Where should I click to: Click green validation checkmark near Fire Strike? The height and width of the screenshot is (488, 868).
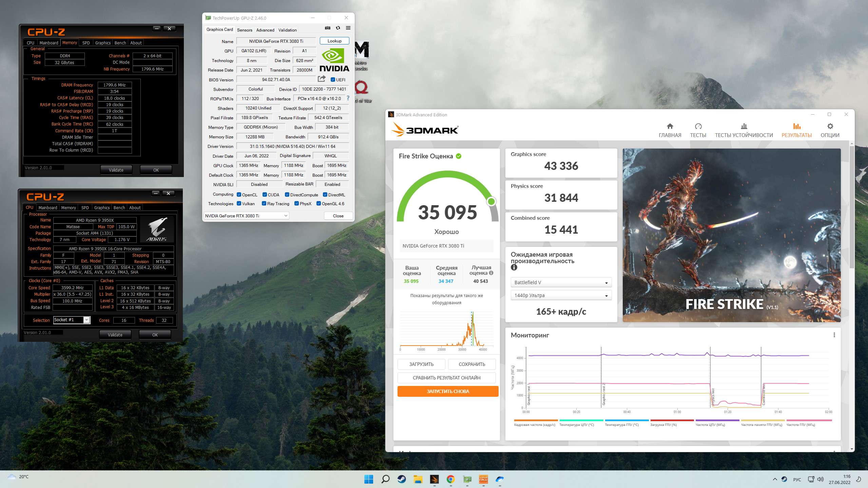coord(459,156)
